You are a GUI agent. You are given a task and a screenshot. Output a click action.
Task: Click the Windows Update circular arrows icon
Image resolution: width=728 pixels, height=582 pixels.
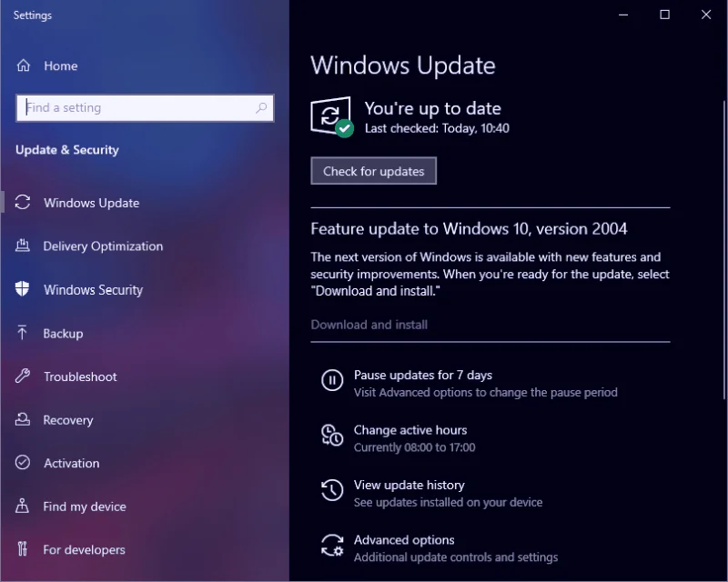pos(23,203)
